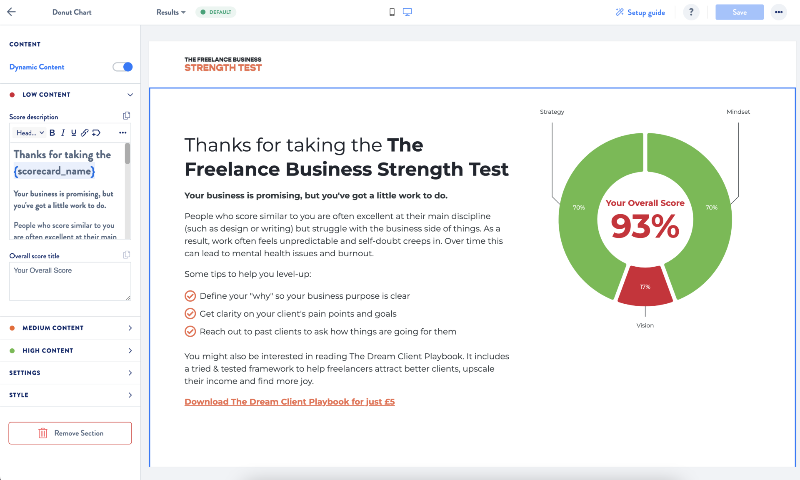Viewport: 800px width, 480px height.
Task: Copy the Score description content
Action: pos(127,116)
